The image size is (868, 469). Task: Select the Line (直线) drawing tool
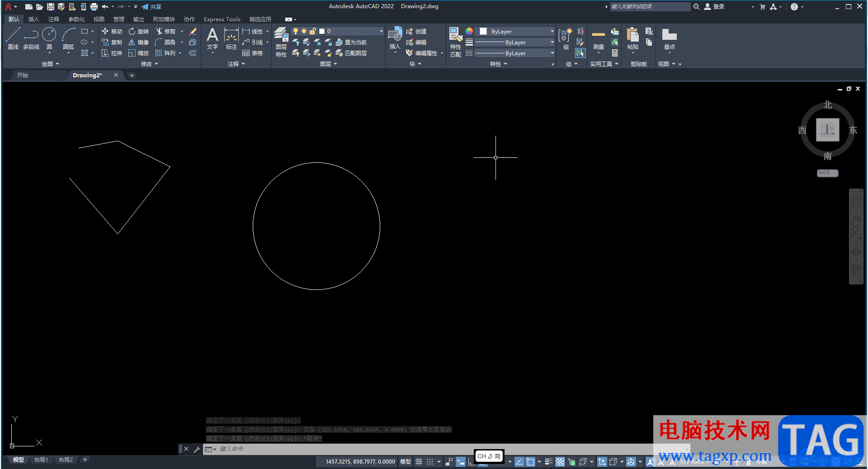tap(13, 35)
